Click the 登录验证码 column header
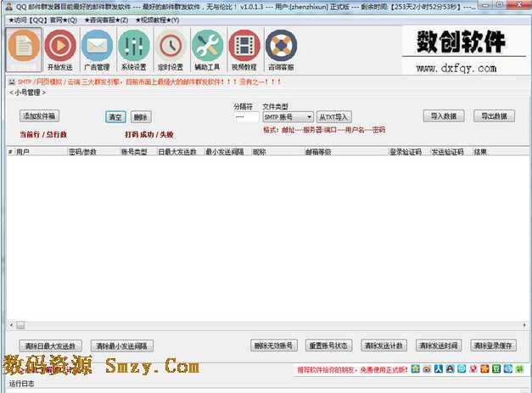Image resolution: width=532 pixels, height=393 pixels. coord(409,152)
